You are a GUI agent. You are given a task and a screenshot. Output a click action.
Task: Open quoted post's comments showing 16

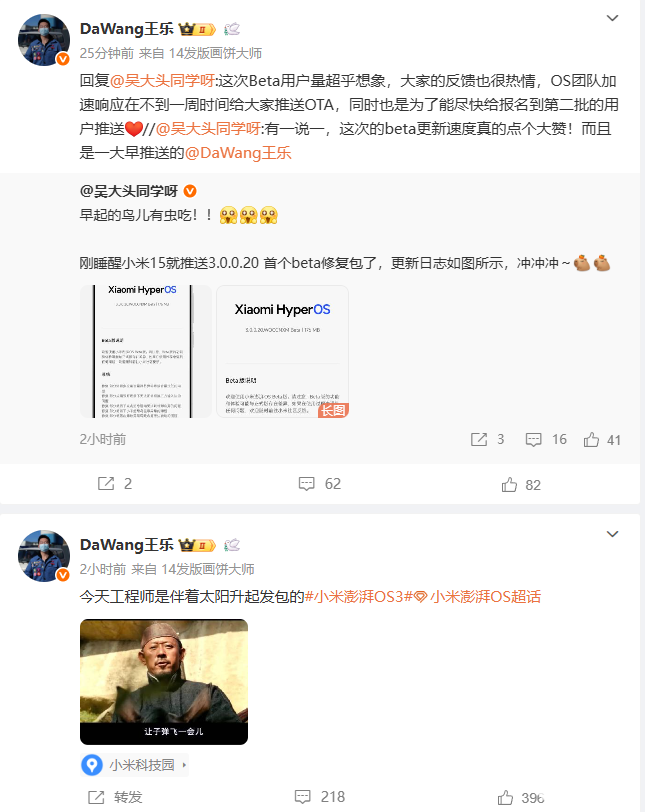[533, 440]
